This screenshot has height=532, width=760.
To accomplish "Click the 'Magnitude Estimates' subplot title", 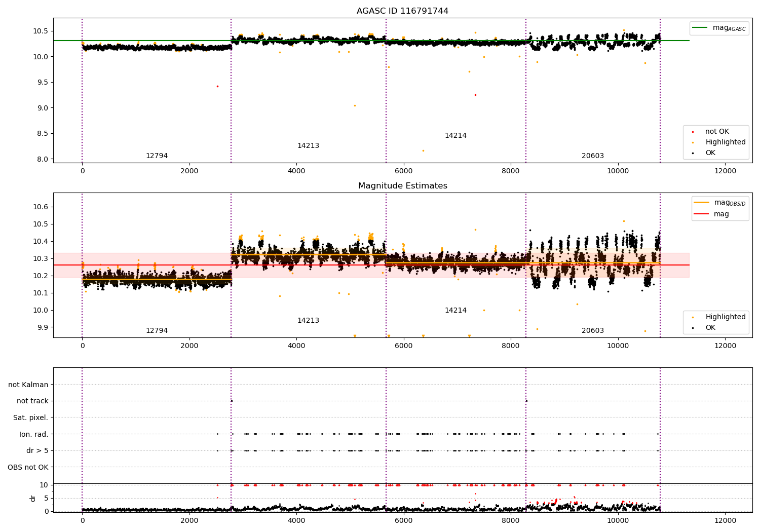I will 402,186.
